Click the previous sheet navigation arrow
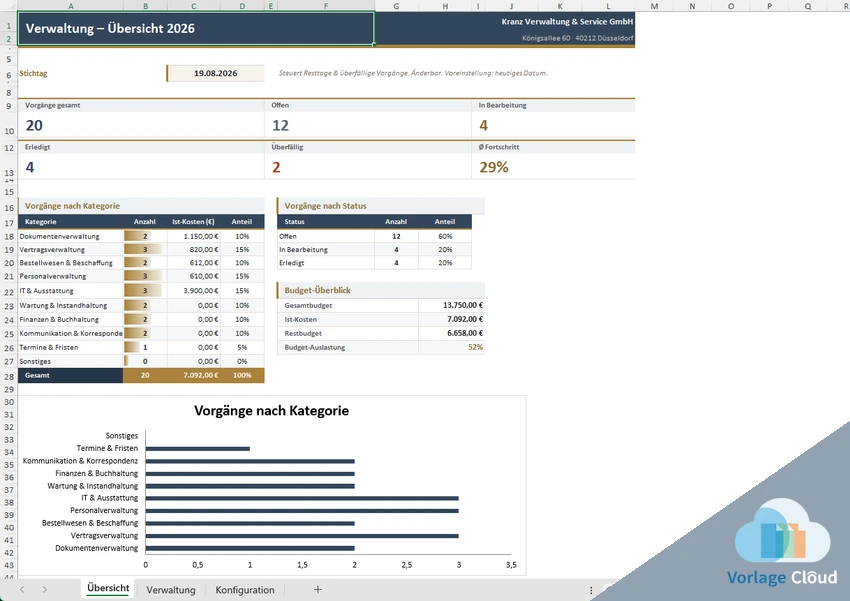 (22, 589)
